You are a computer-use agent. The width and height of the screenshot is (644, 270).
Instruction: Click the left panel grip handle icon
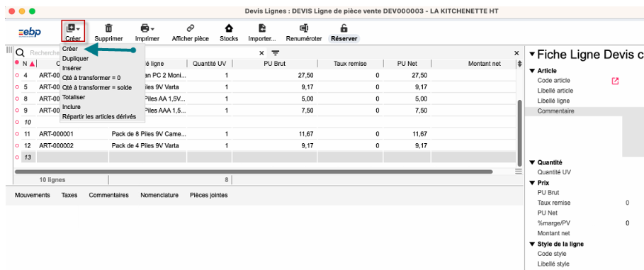coord(9,50)
